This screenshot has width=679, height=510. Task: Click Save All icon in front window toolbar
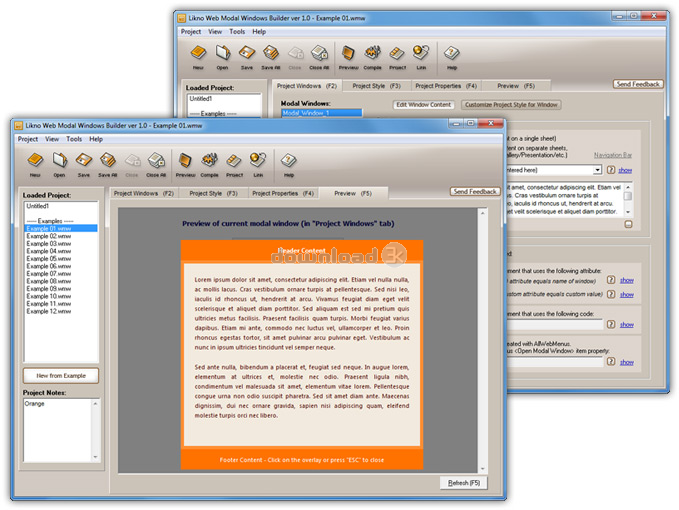click(108, 161)
